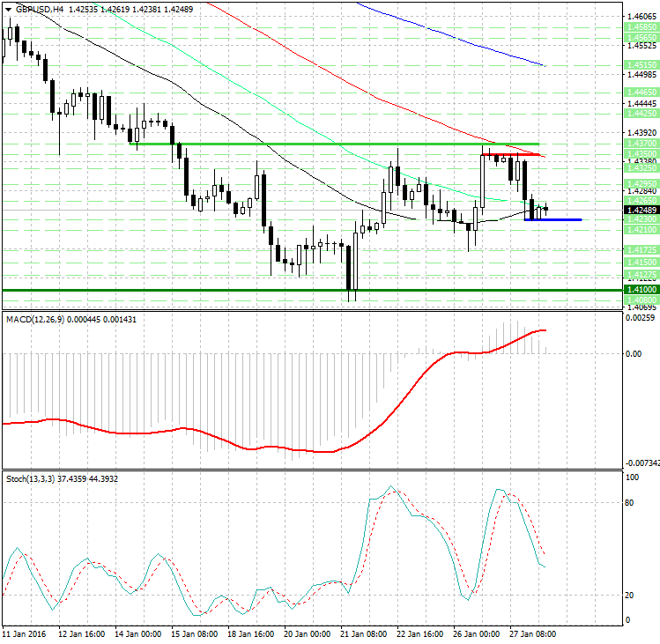Click the Stochastic 80 level label
This screenshot has width=660, height=644.
[630, 502]
